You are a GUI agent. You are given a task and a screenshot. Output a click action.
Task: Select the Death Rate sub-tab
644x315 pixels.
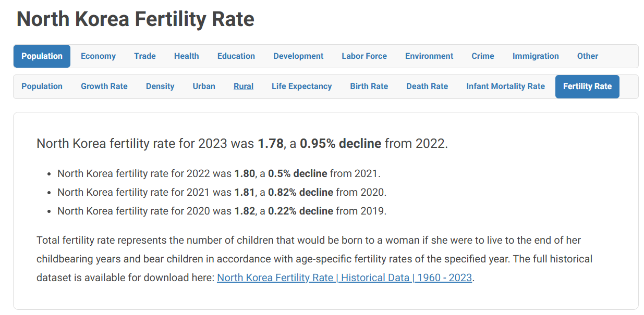[x=427, y=86]
